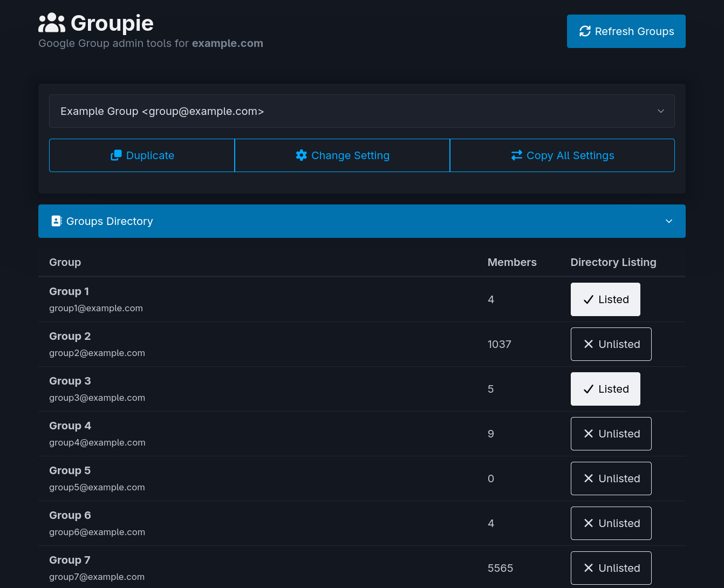Click the Groups Directory address book icon
This screenshot has height=588, width=724.
click(57, 221)
